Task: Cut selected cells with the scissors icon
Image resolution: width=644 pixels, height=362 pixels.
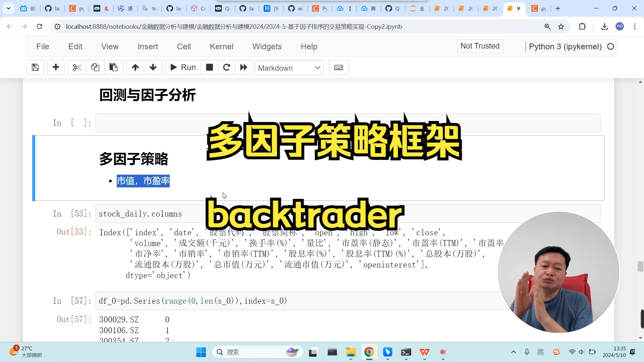Action: [77, 67]
